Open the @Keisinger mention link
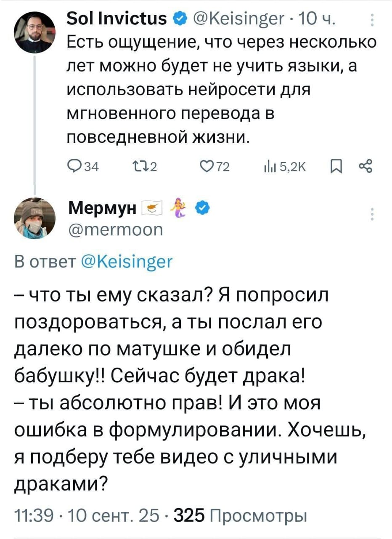The image size is (392, 539). click(x=127, y=261)
